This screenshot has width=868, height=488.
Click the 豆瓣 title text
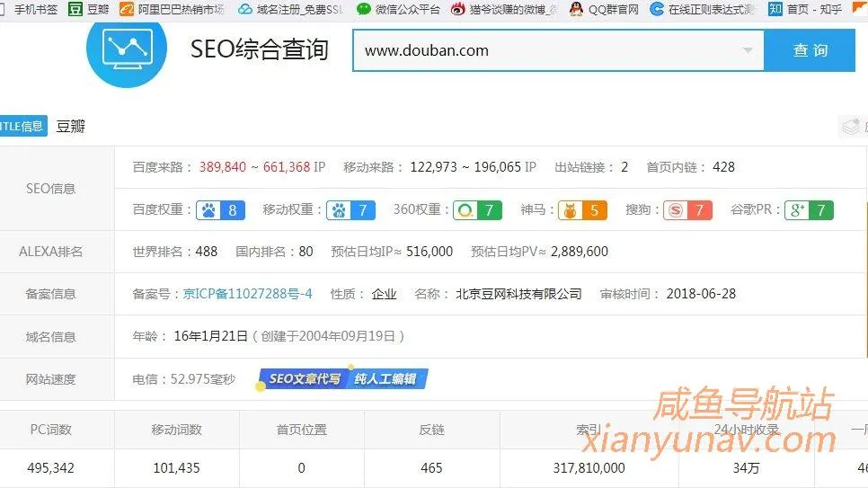(x=71, y=127)
